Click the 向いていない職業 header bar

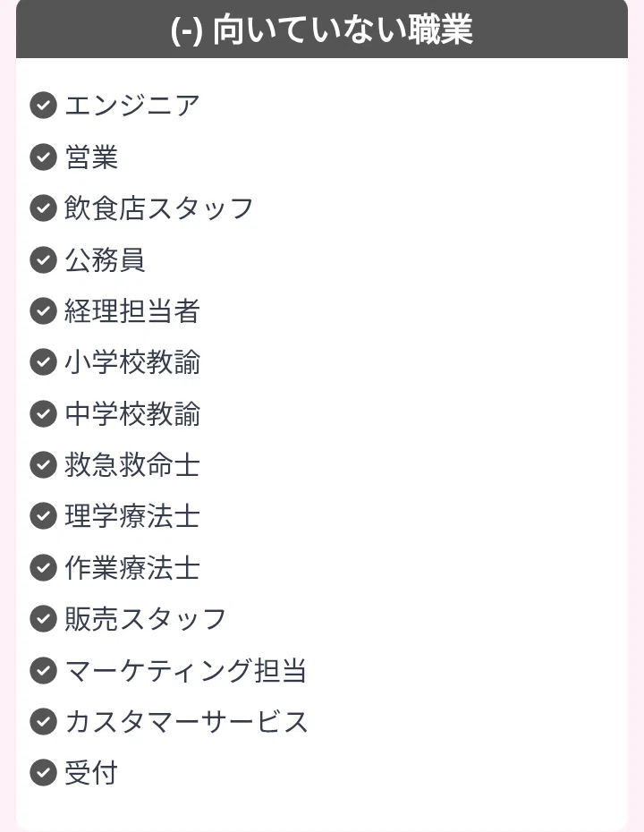[x=322, y=29]
